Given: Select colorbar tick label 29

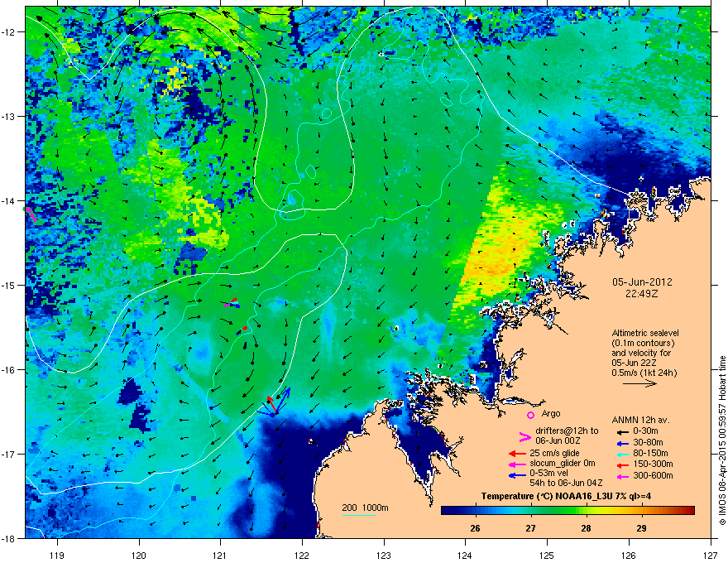Looking at the screenshot, I should pyautogui.click(x=641, y=528).
